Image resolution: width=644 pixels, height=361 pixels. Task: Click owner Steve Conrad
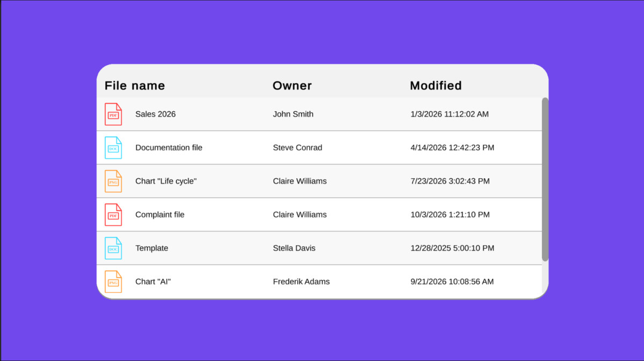point(298,148)
